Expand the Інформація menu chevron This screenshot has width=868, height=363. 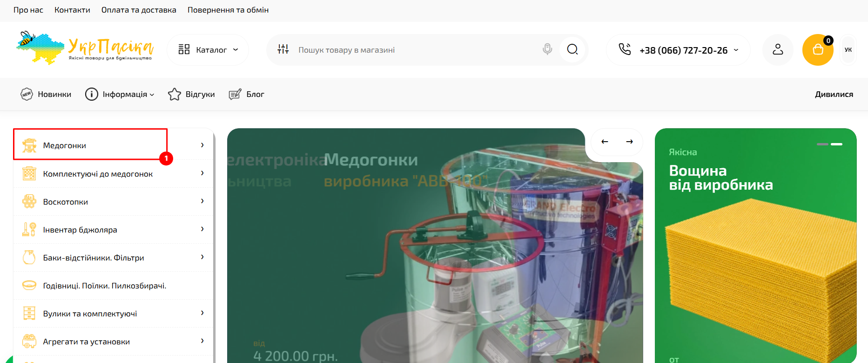(152, 95)
